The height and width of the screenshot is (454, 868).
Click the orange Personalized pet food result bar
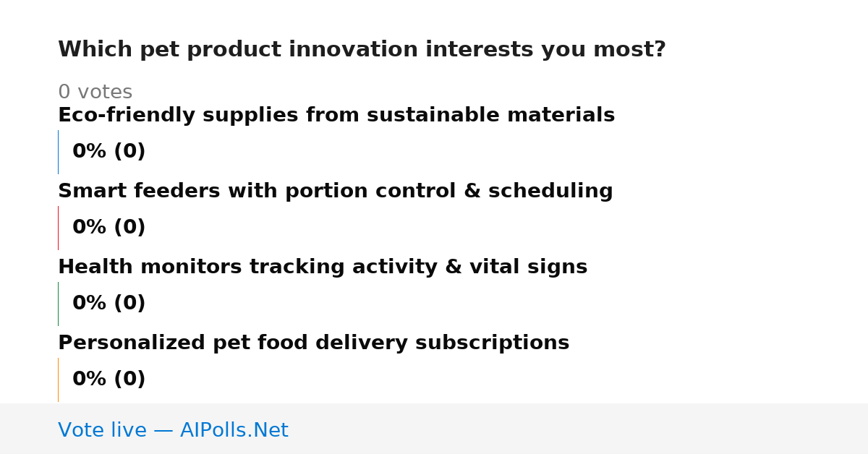pos(59,380)
